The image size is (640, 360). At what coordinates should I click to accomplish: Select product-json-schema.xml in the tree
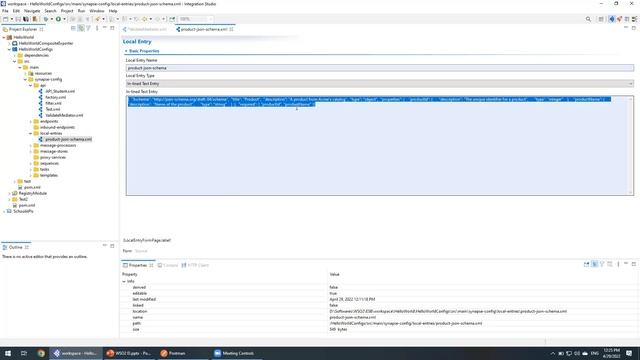pos(68,139)
